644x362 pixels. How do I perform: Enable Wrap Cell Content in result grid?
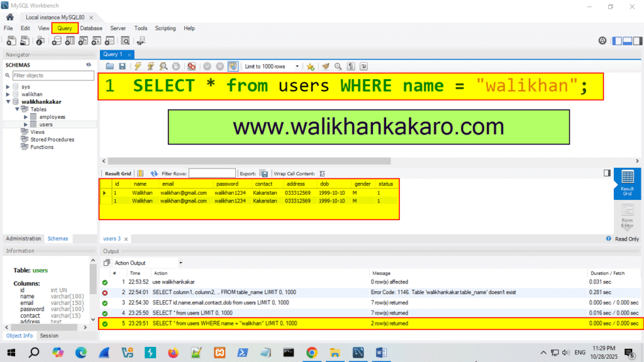(323, 173)
